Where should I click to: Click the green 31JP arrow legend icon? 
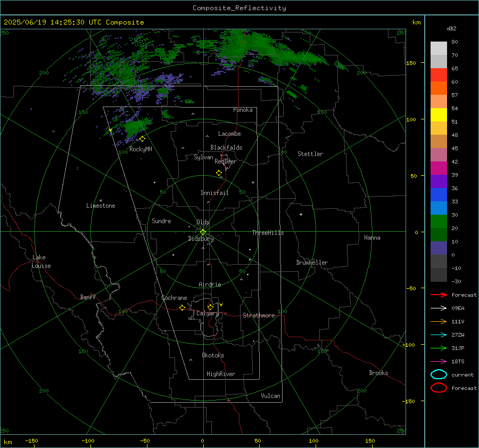[x=439, y=348]
